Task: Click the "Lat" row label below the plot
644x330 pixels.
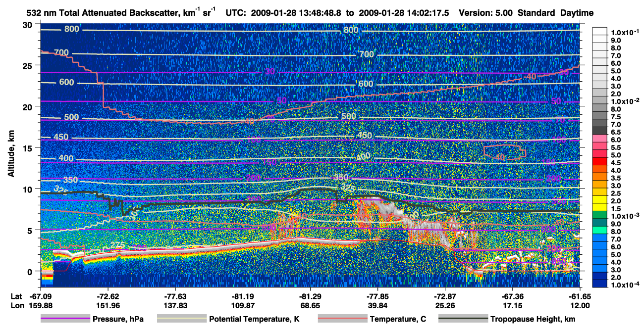Action: [x=16, y=296]
